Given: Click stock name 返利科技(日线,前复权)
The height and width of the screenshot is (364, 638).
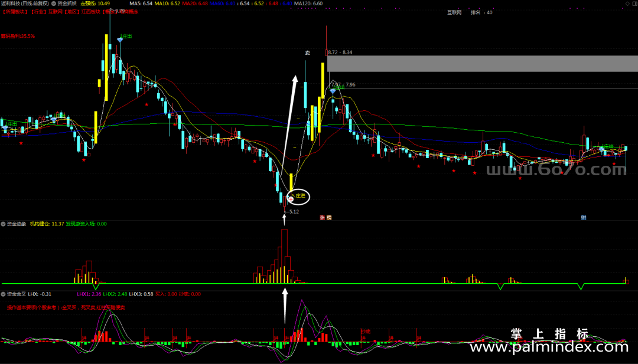Looking at the screenshot, I should [24, 4].
